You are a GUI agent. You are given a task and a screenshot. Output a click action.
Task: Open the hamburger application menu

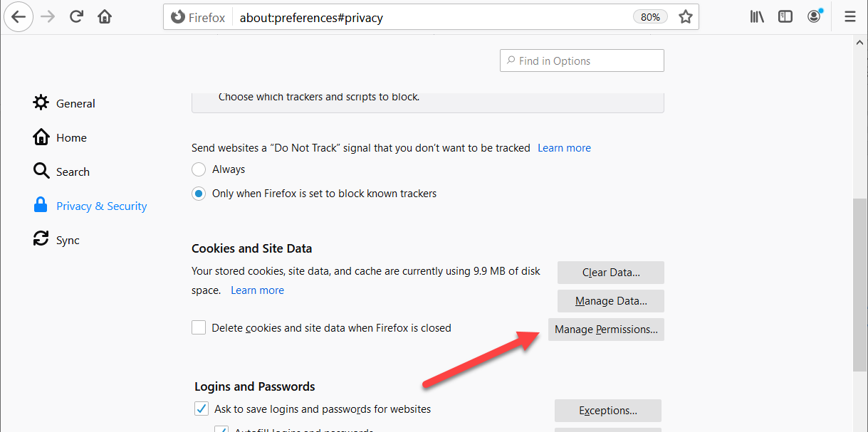pos(849,17)
